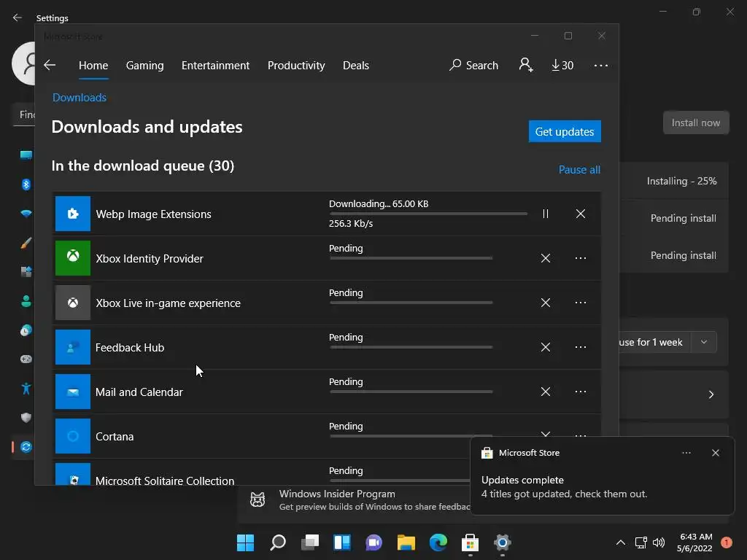Open Personalization in Settings sidebar
This screenshot has height=560, width=747.
point(26,243)
